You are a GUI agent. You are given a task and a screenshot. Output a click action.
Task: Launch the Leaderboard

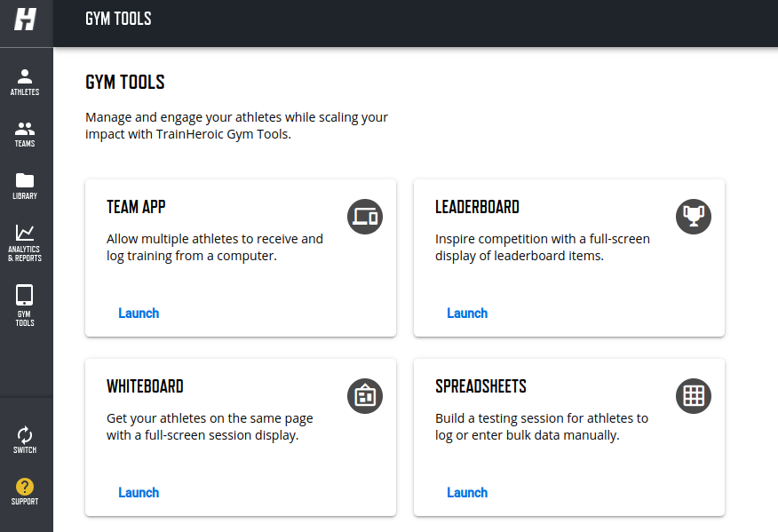pos(467,314)
